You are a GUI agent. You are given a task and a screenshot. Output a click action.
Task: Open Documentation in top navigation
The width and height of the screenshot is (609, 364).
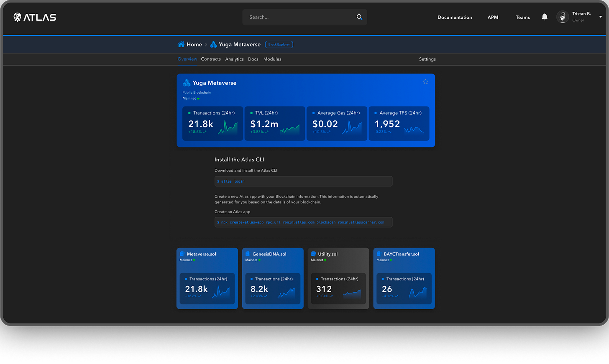point(455,17)
